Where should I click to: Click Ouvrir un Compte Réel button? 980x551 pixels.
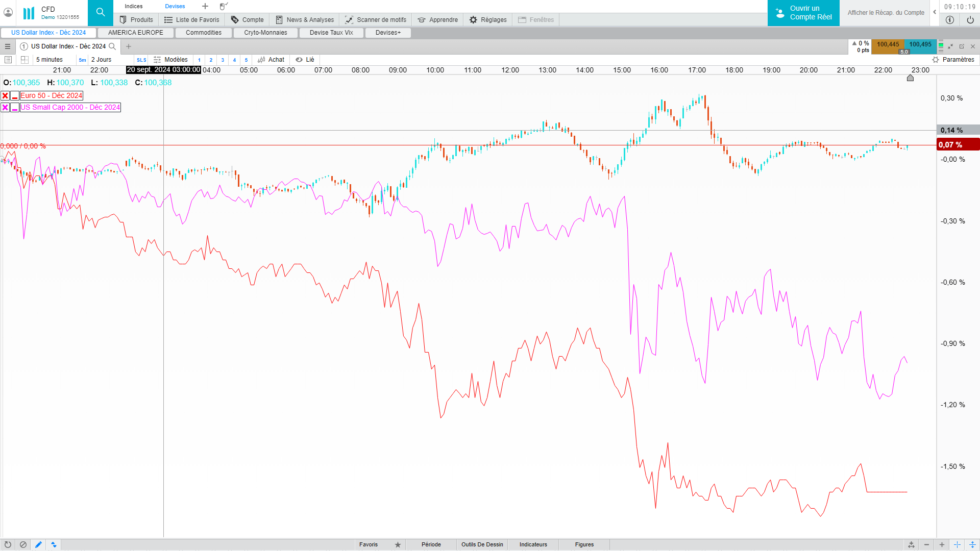pyautogui.click(x=803, y=13)
